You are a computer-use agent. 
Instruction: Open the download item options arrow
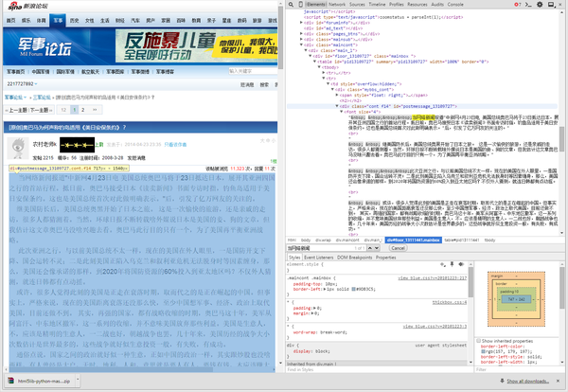(78, 381)
